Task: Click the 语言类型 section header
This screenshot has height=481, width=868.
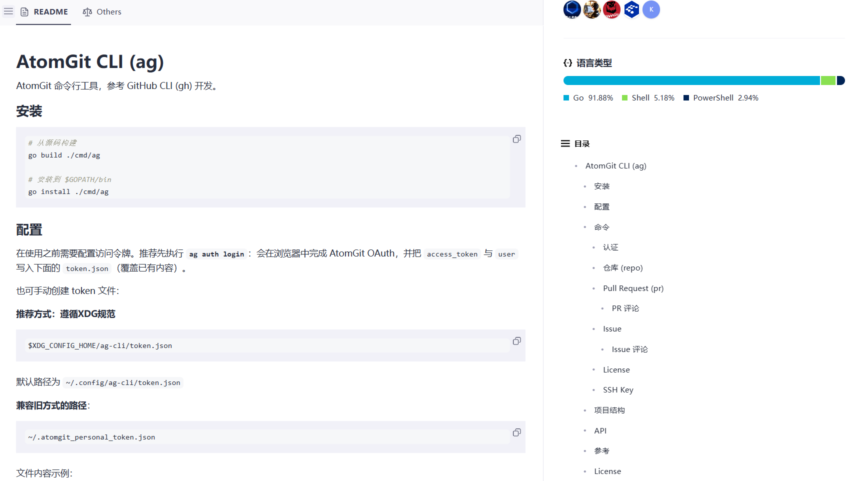Action: point(587,63)
